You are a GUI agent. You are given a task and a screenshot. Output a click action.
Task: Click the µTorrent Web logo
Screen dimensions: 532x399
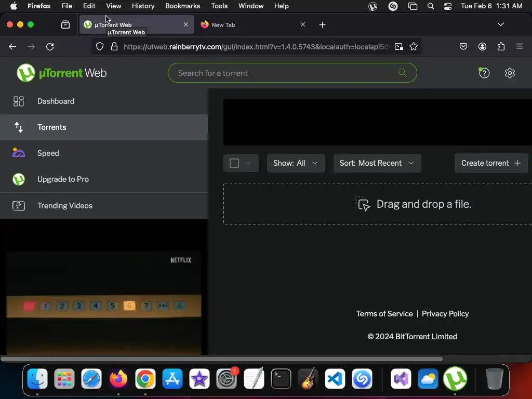[61, 73]
